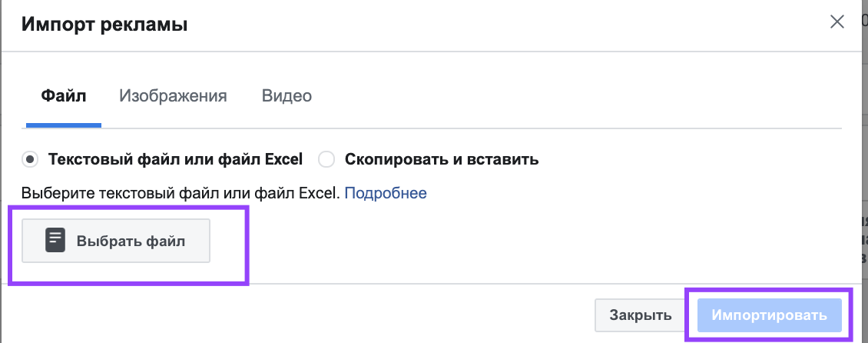Click the Закрыть button

point(641,315)
